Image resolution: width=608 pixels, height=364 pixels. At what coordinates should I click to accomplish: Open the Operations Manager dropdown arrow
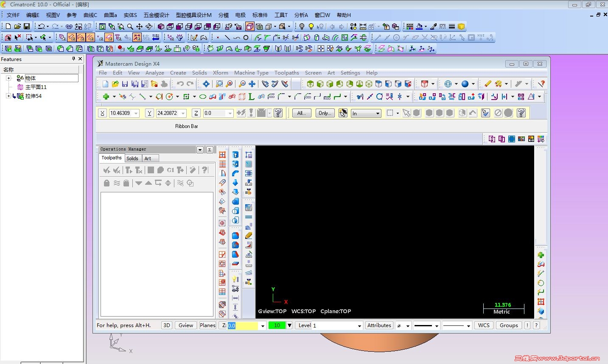click(200, 150)
